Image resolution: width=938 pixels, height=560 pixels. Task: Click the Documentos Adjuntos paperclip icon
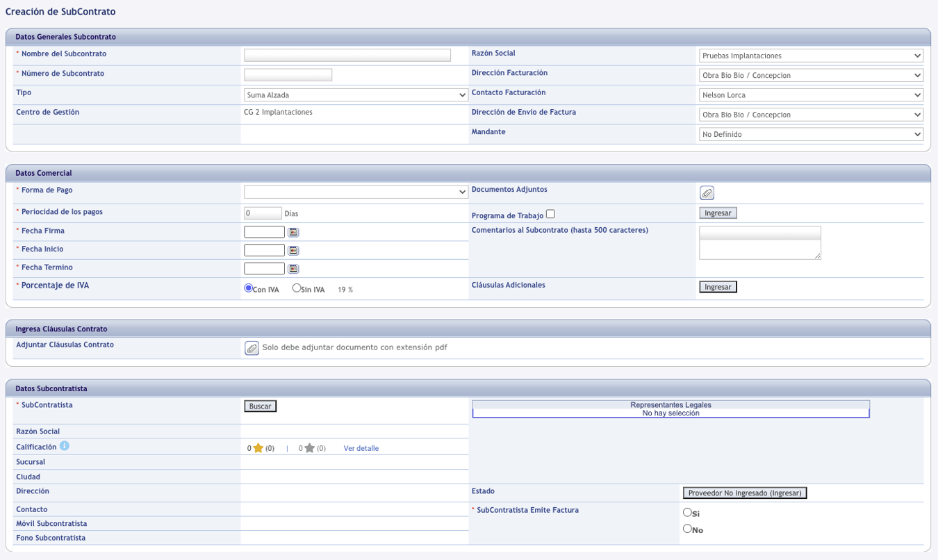click(707, 193)
